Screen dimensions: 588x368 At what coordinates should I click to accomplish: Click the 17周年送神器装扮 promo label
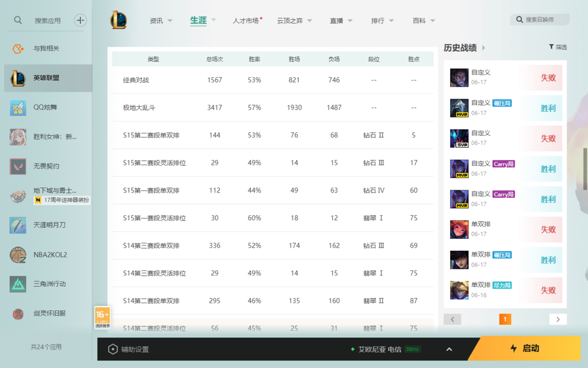tap(62, 200)
